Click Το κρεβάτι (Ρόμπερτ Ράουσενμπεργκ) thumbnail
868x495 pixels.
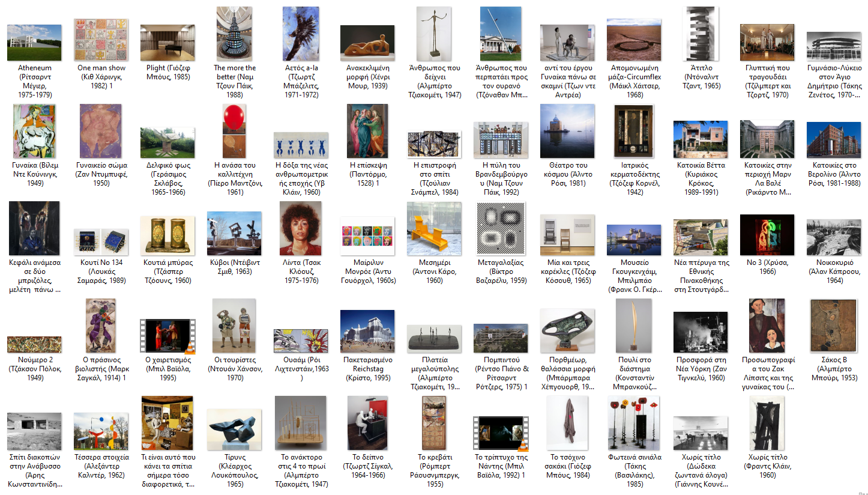coord(434,423)
